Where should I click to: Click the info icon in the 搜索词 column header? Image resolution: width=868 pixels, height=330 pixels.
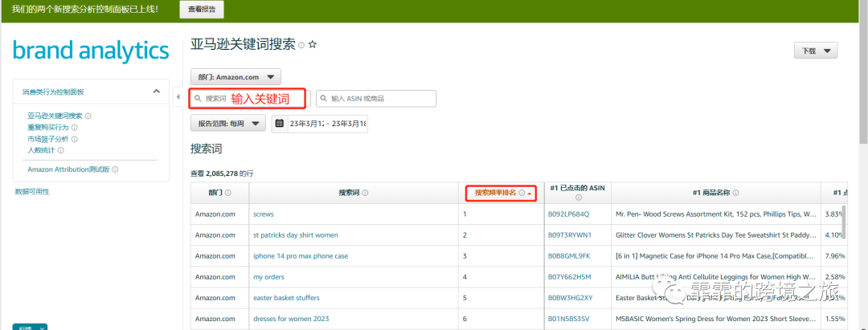click(x=366, y=193)
